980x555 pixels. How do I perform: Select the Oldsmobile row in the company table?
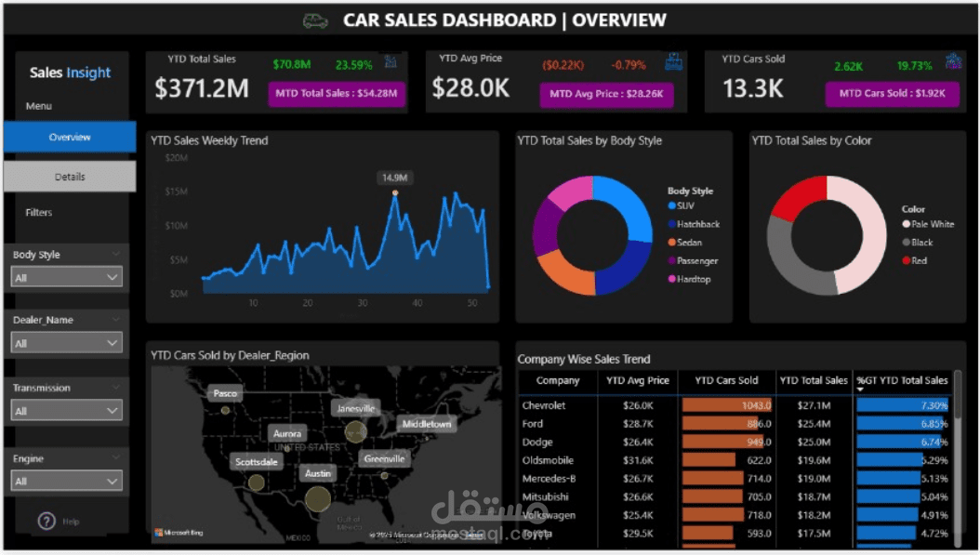(735, 460)
